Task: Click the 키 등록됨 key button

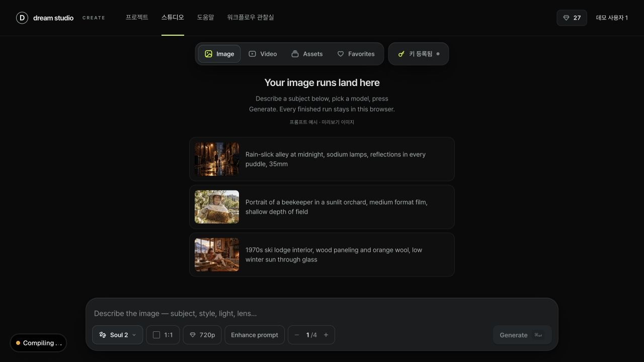Action: (x=419, y=54)
